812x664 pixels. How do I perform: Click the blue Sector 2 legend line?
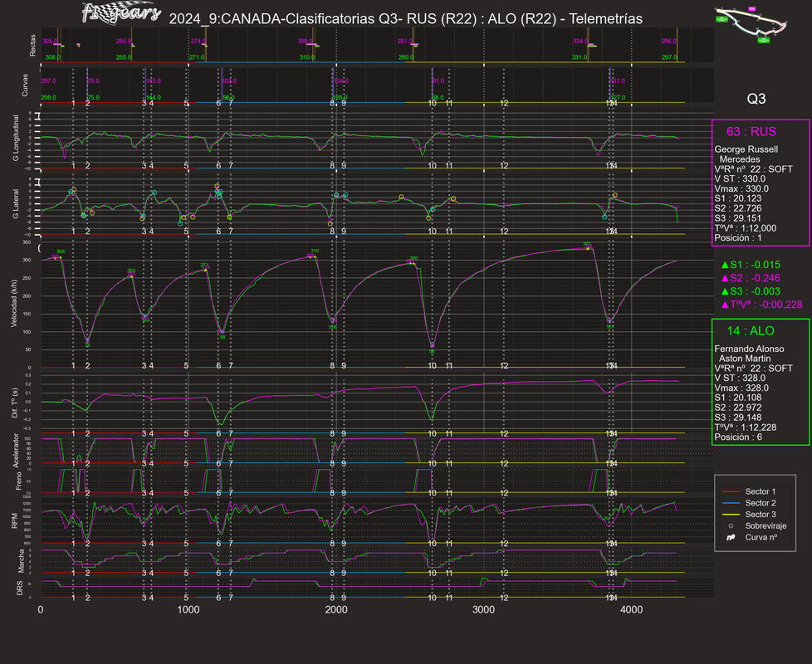[730, 503]
